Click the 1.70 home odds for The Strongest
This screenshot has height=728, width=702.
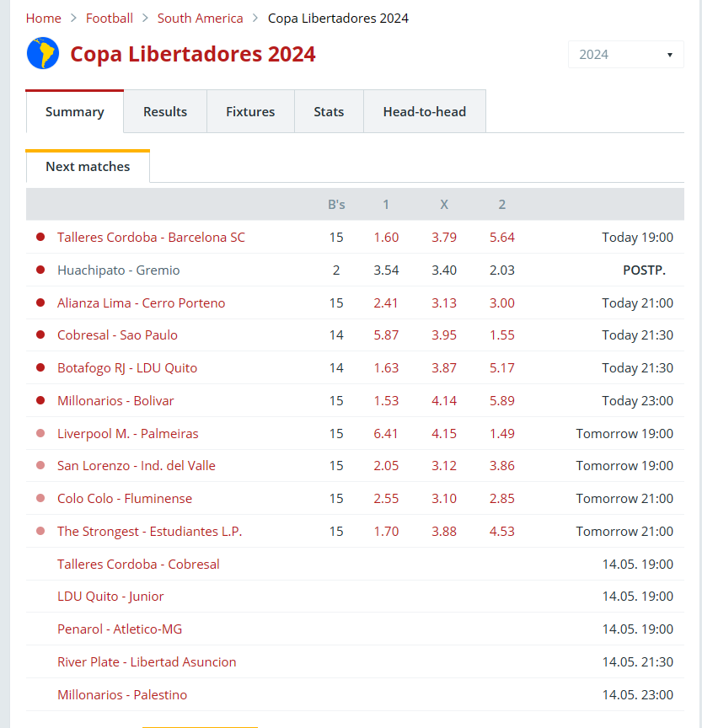click(386, 531)
